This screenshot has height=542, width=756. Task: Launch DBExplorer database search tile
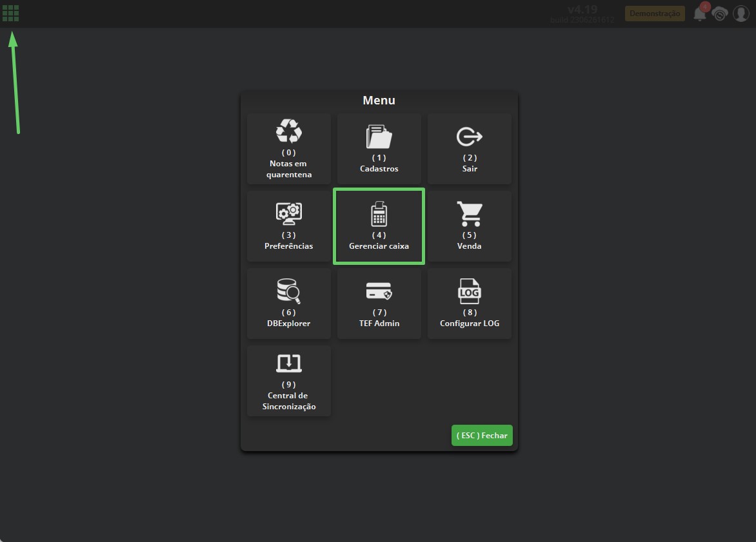[x=289, y=304]
